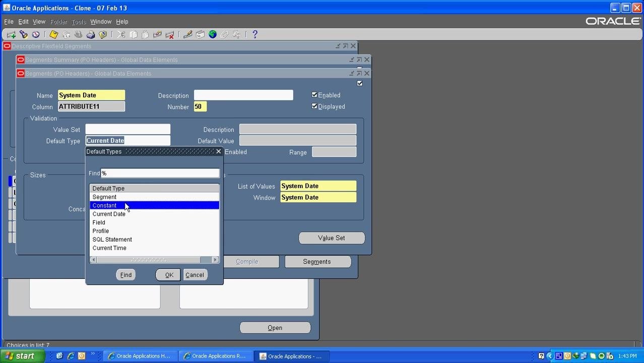Click the Window Help question mark icon
The height and width of the screenshot is (363, 644).
[255, 35]
